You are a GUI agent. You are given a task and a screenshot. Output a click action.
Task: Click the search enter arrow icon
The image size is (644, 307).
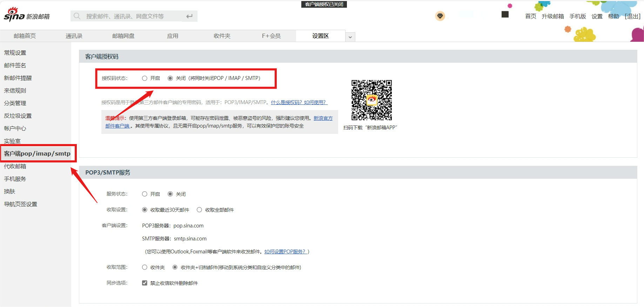click(189, 16)
